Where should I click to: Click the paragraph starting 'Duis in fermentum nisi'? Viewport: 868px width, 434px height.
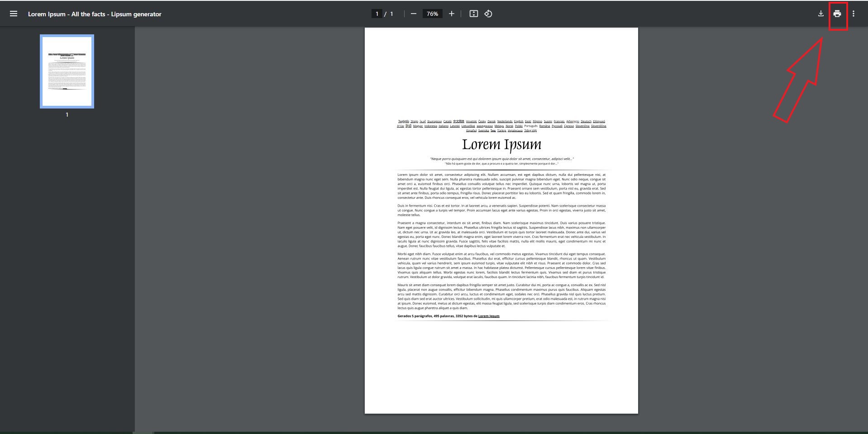(501, 210)
